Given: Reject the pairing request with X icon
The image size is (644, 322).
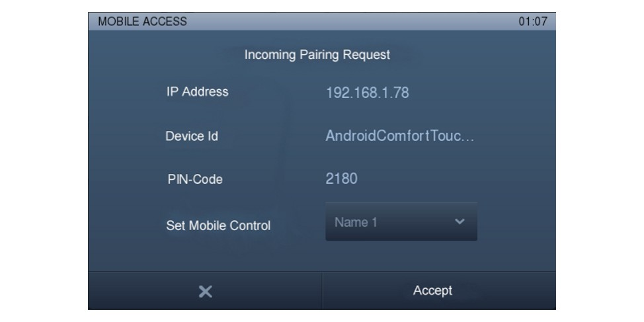Looking at the screenshot, I should [x=206, y=292].
